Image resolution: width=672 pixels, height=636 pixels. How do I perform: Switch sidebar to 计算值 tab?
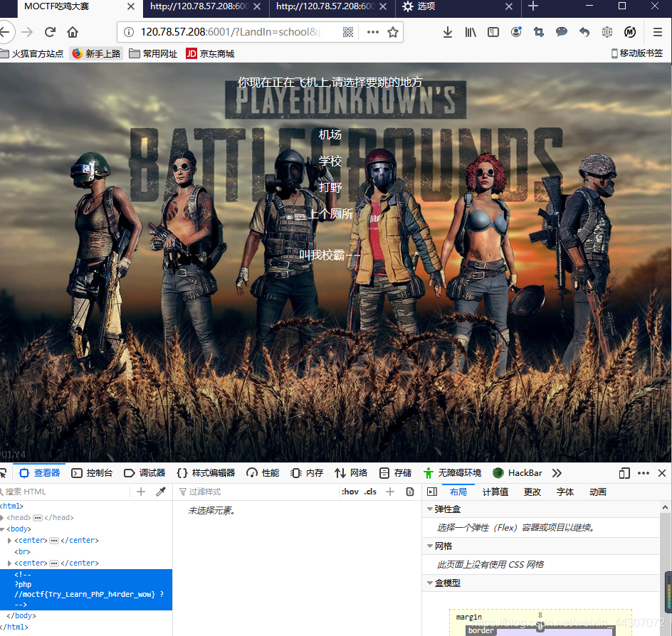coord(495,492)
